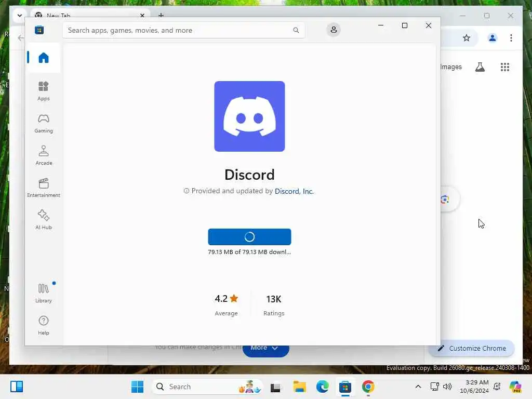Select the New Tab tab in Chrome
Screen dimensions: 532x399
tap(90, 15)
